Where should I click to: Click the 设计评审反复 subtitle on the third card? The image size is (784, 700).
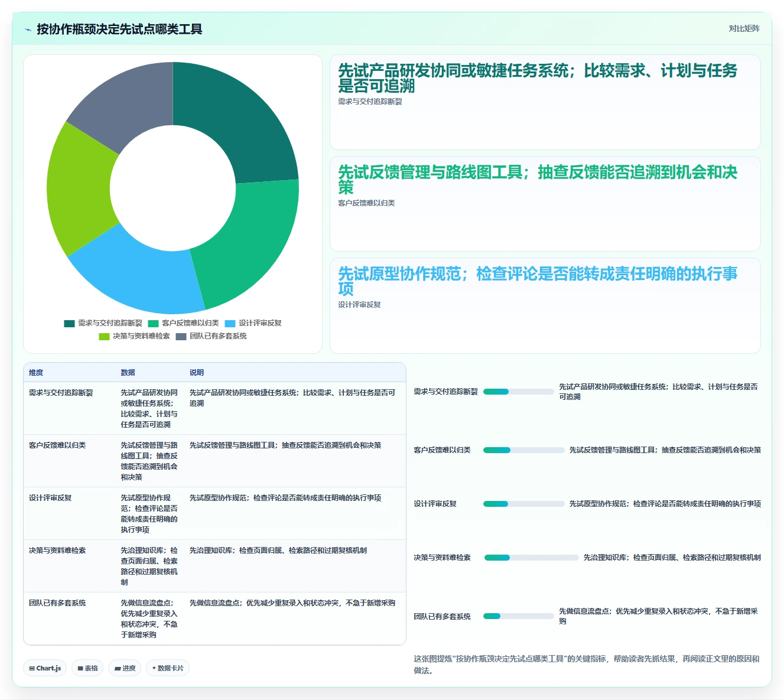tap(359, 305)
